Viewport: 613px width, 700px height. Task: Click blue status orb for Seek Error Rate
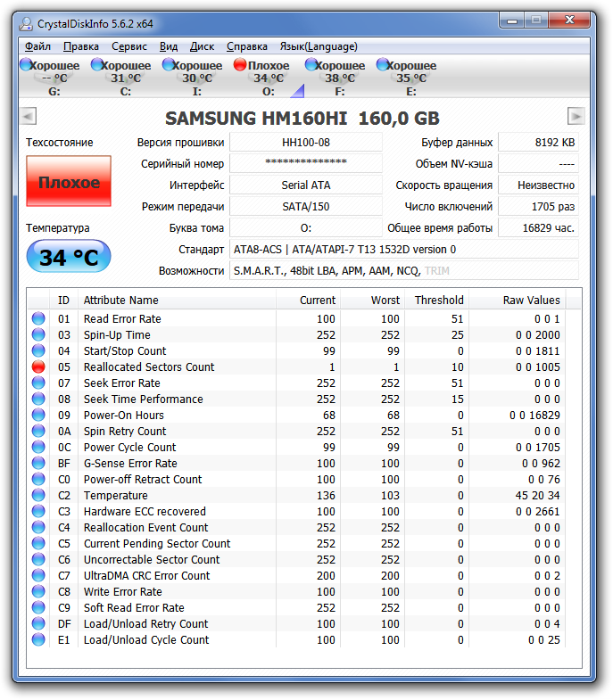pos(38,383)
